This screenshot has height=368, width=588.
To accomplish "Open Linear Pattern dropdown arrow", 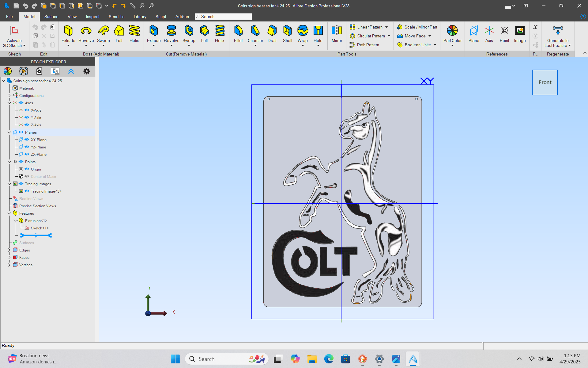I will 386,27.
